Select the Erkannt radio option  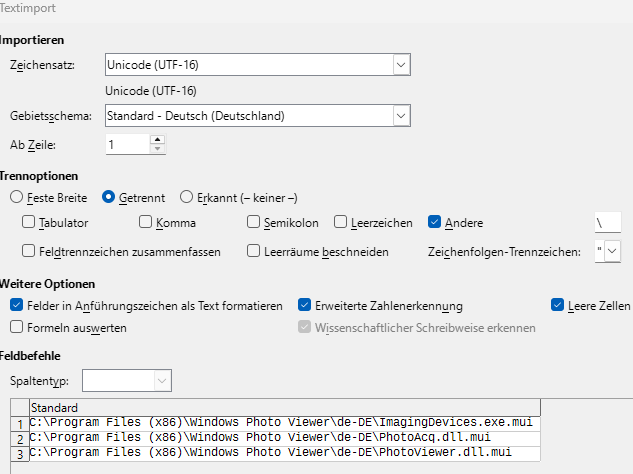(x=186, y=197)
